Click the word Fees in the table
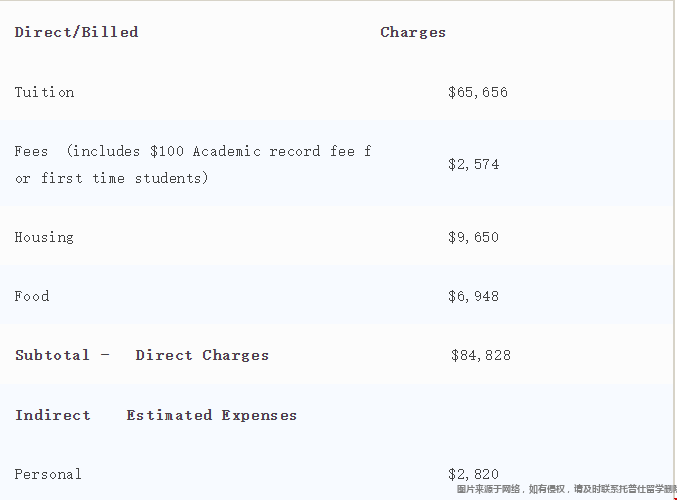The image size is (677, 500). point(31,151)
